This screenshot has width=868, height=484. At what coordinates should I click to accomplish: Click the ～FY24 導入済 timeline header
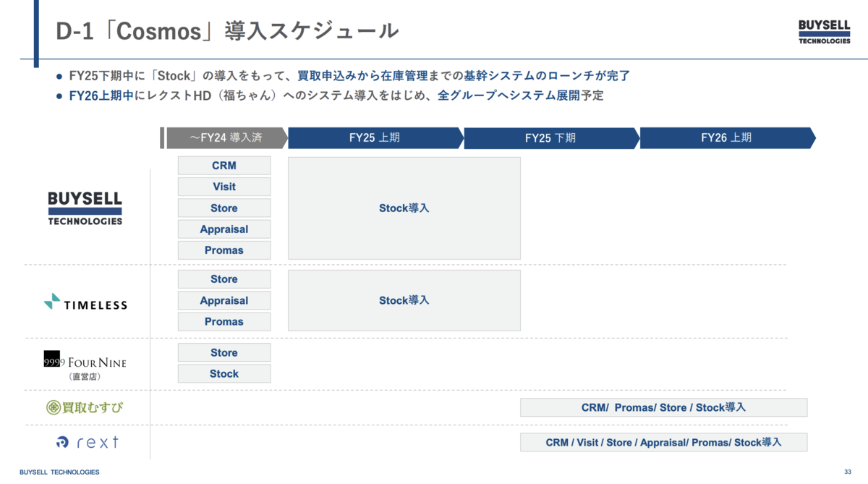pos(226,138)
